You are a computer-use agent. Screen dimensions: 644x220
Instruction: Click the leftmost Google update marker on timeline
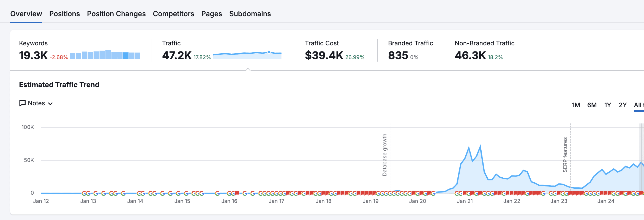tap(84, 193)
